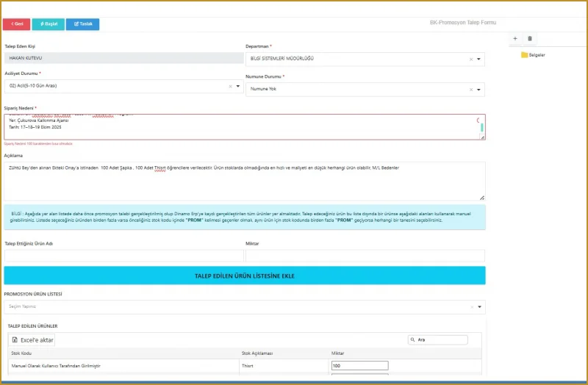Expand the Numune Durumu dropdown
This screenshot has height=385, width=588.
point(479,90)
